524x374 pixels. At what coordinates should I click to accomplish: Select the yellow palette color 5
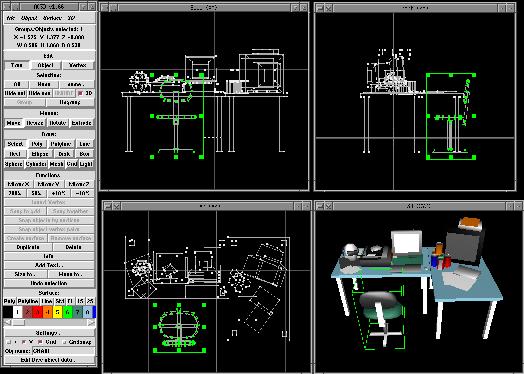58,312
